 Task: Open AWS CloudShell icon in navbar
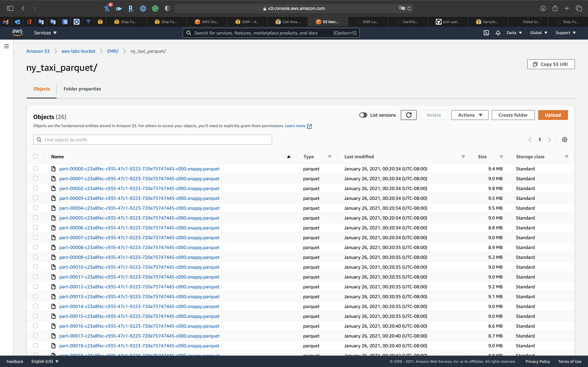tap(486, 33)
